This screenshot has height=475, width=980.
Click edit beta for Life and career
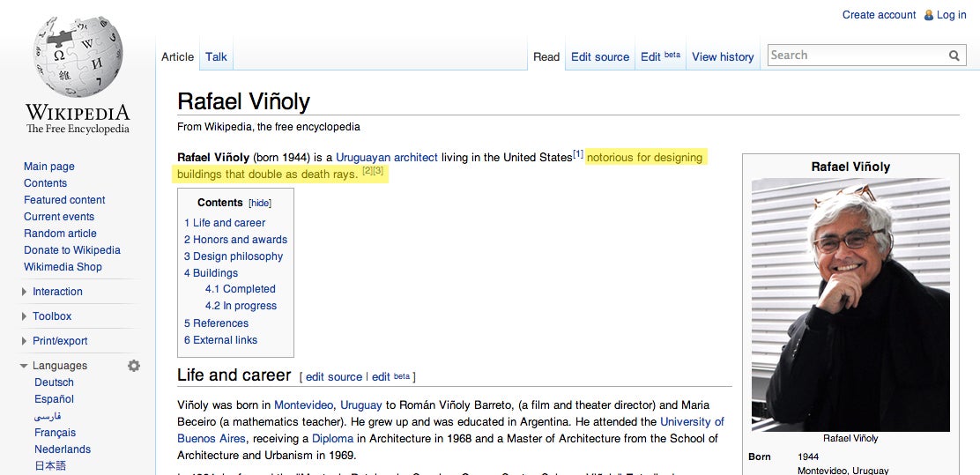pyautogui.click(x=390, y=377)
